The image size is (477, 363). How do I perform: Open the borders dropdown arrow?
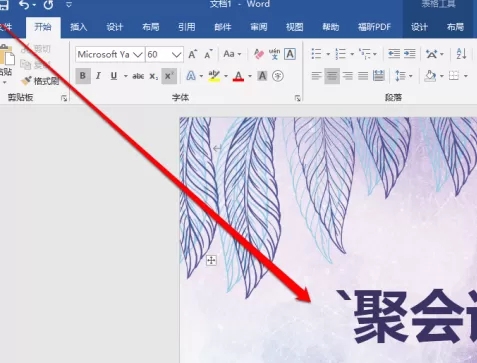tap(466, 76)
